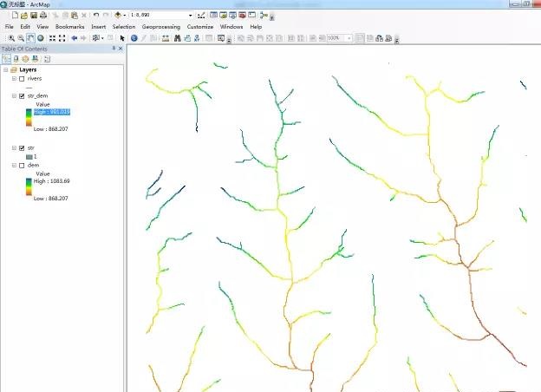Open the Editor toolbar icon
This screenshot has width=541, height=392.
[x=201, y=16]
